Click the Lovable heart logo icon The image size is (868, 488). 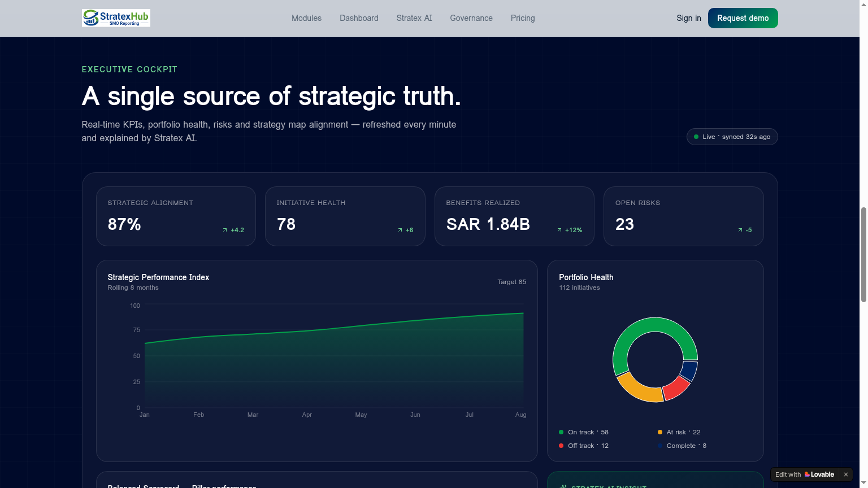807,474
